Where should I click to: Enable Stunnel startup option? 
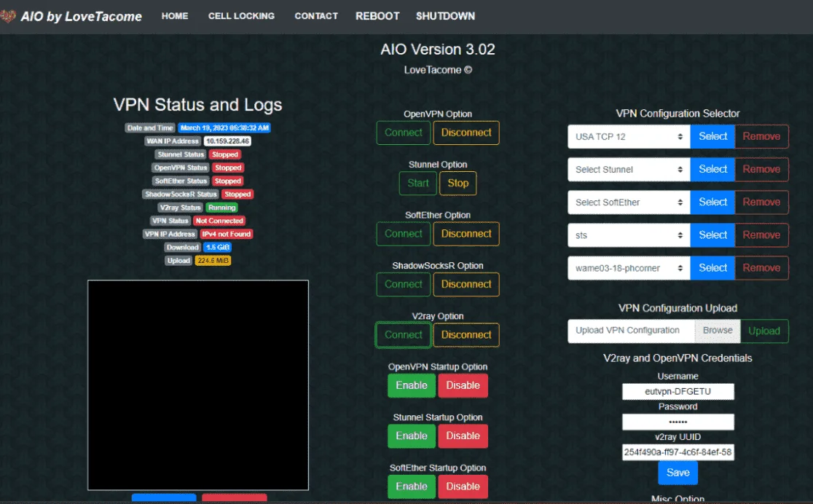[x=412, y=436]
